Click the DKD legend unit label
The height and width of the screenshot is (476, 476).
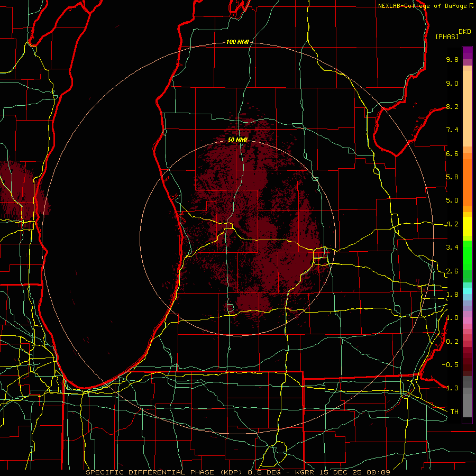465,32
